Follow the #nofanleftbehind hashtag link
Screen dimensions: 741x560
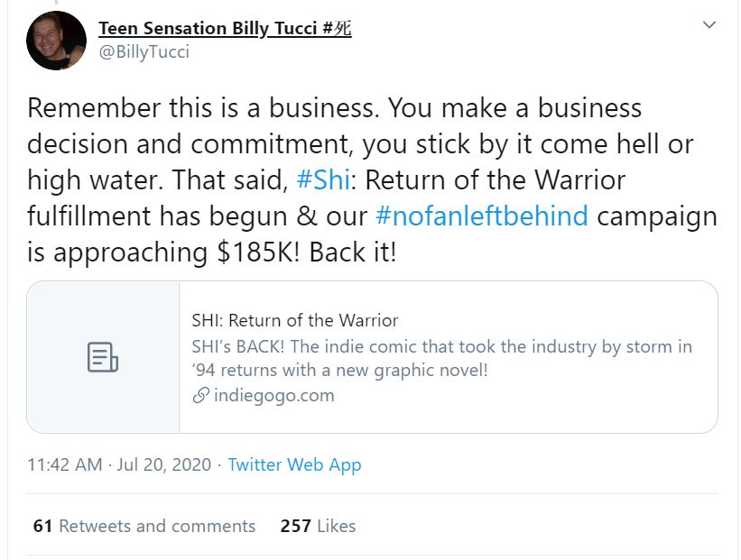tap(481, 216)
